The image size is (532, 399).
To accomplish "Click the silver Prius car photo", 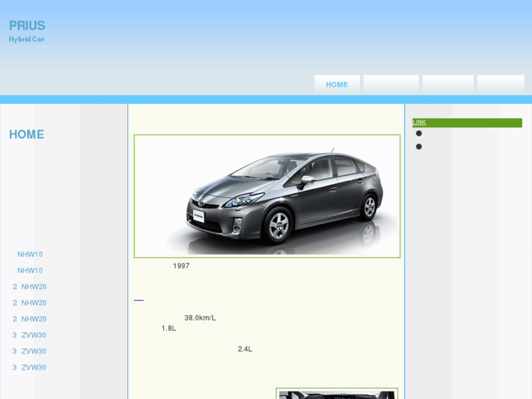I will pos(267,196).
